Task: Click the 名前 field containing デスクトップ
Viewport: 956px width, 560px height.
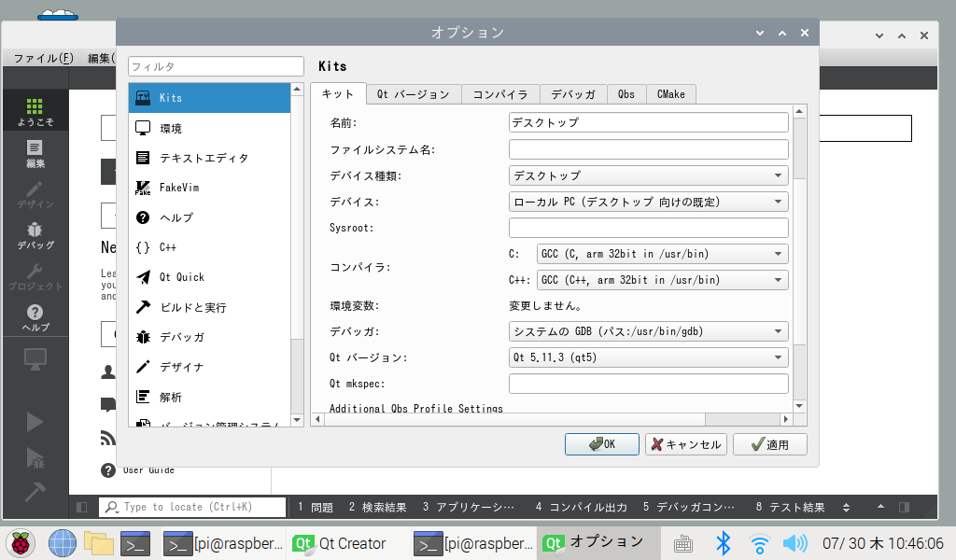Action: pos(648,122)
